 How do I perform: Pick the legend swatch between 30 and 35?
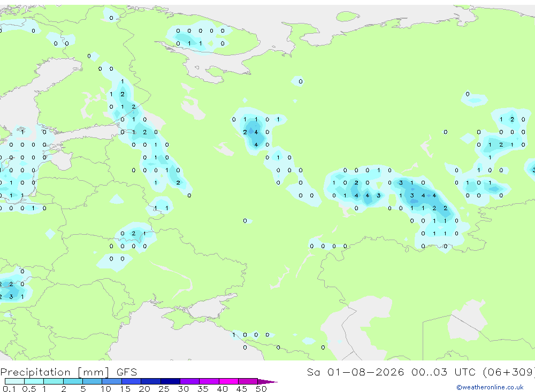coord(190,381)
